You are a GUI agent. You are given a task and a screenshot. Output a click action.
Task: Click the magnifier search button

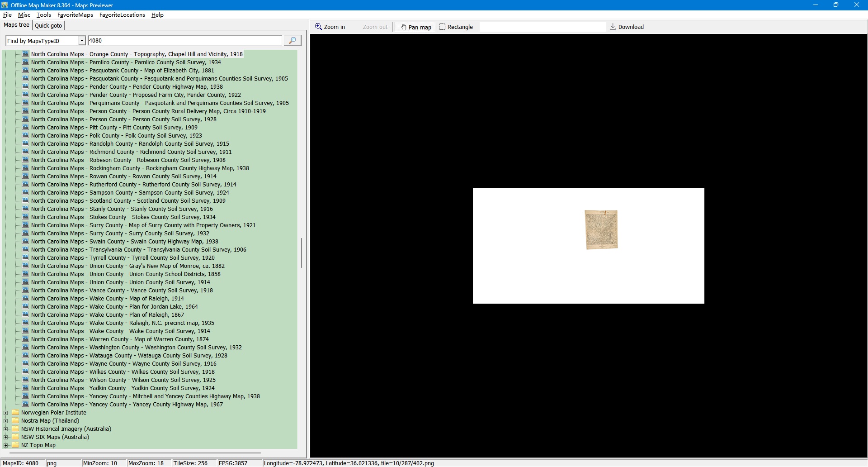point(292,41)
